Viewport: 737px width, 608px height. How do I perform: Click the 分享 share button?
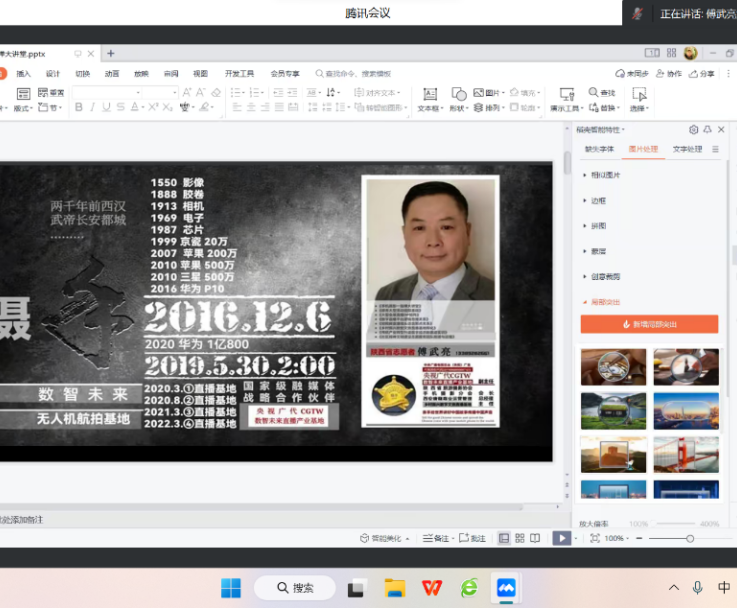coord(702,73)
